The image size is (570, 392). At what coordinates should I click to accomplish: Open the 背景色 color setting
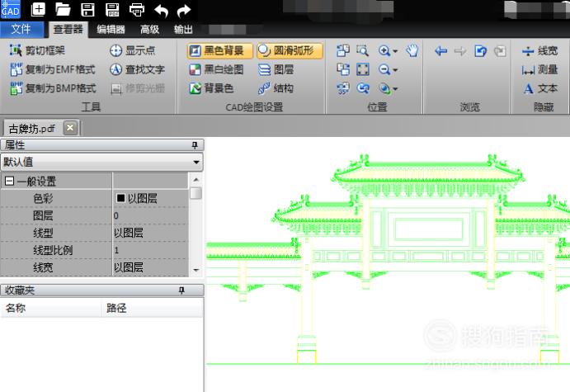pos(211,88)
